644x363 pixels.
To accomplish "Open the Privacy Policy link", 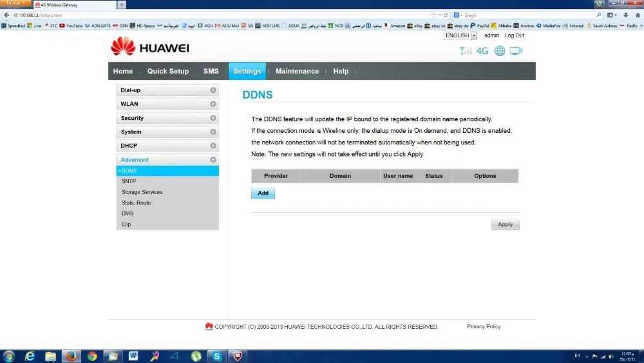I will coord(484,326).
